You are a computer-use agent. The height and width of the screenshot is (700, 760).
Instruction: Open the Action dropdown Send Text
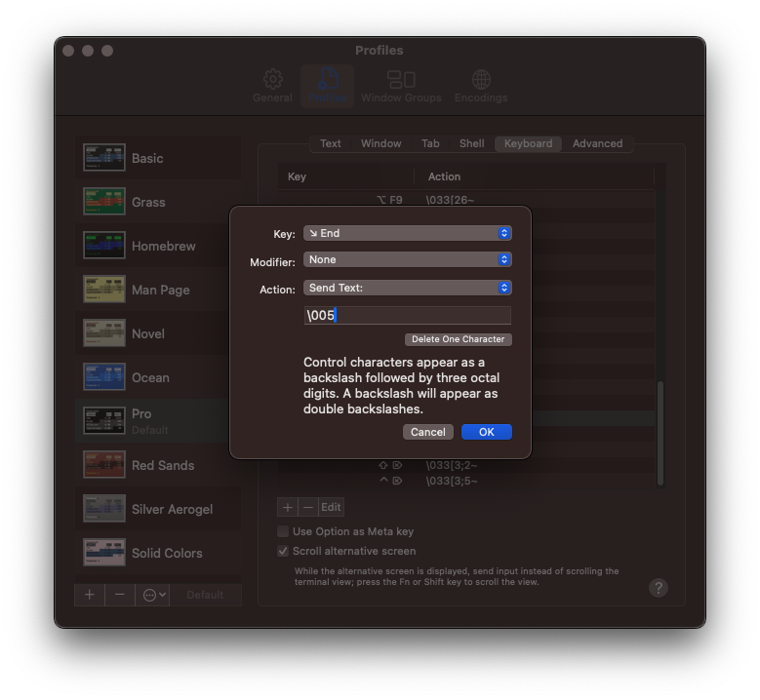pyautogui.click(x=407, y=288)
